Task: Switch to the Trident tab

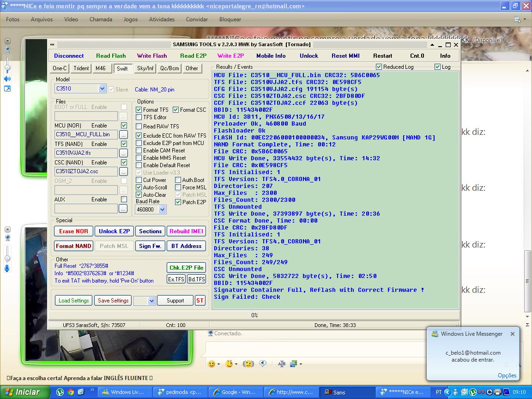Action: (x=81, y=68)
